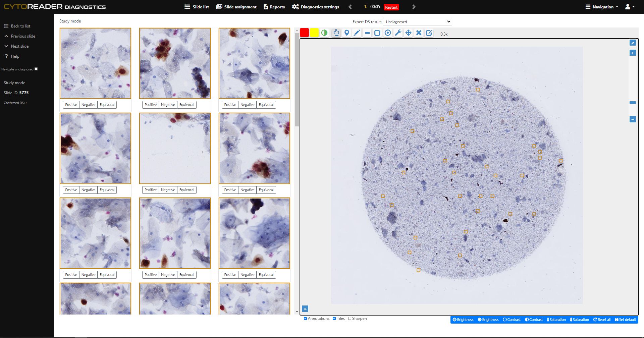
Task: Select the four-arrow move tool
Action: 408,33
